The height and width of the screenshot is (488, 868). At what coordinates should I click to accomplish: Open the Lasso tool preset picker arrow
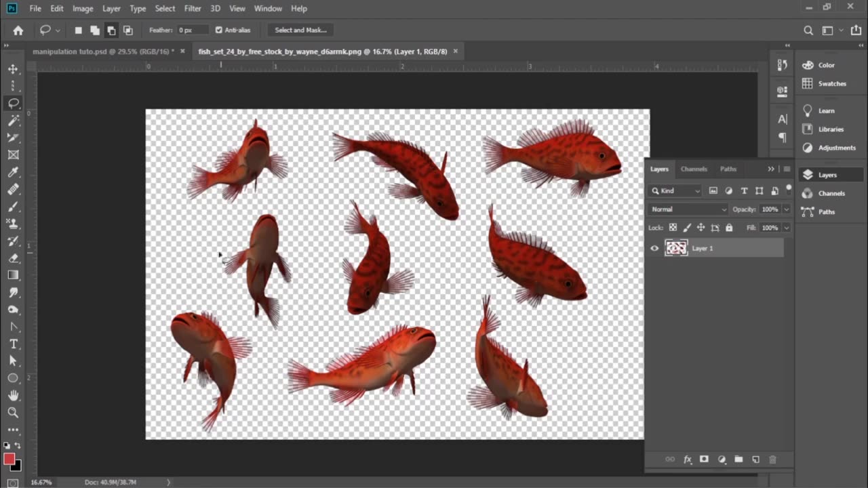tap(58, 30)
